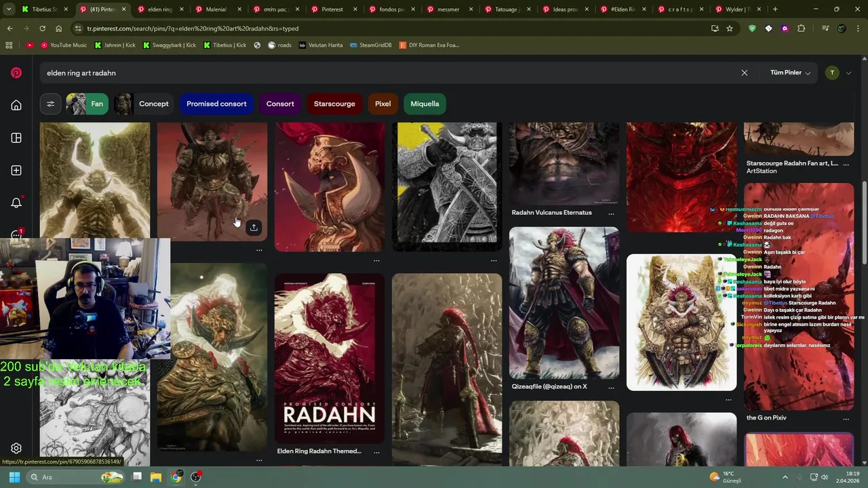The width and height of the screenshot is (868, 488).
Task: Filter results by the 'Pixel' chip
Action: point(383,104)
